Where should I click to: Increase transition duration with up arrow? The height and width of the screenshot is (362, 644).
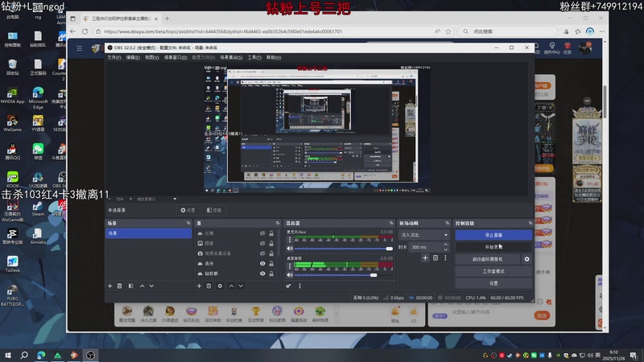[x=446, y=245]
